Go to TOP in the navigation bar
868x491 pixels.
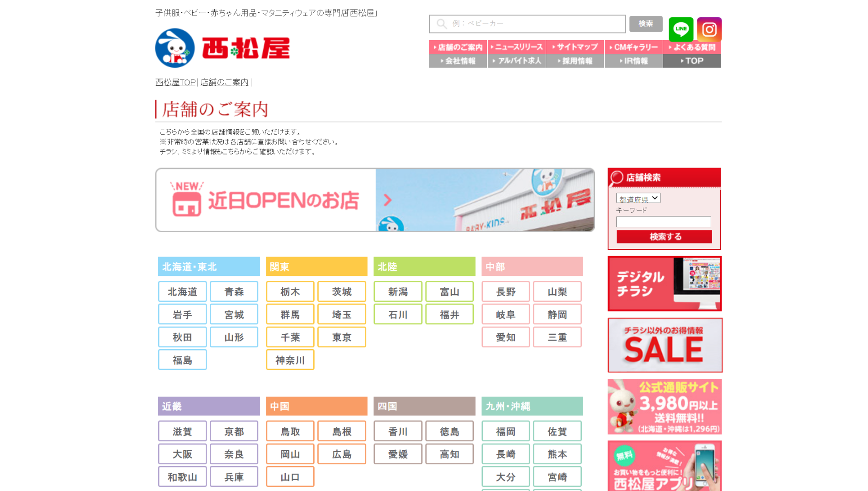(692, 61)
